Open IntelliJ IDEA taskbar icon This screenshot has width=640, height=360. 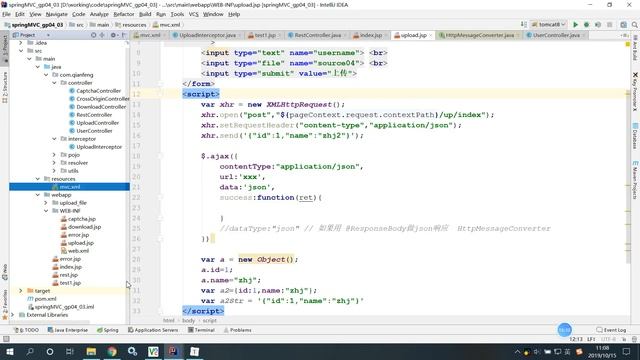(173, 351)
